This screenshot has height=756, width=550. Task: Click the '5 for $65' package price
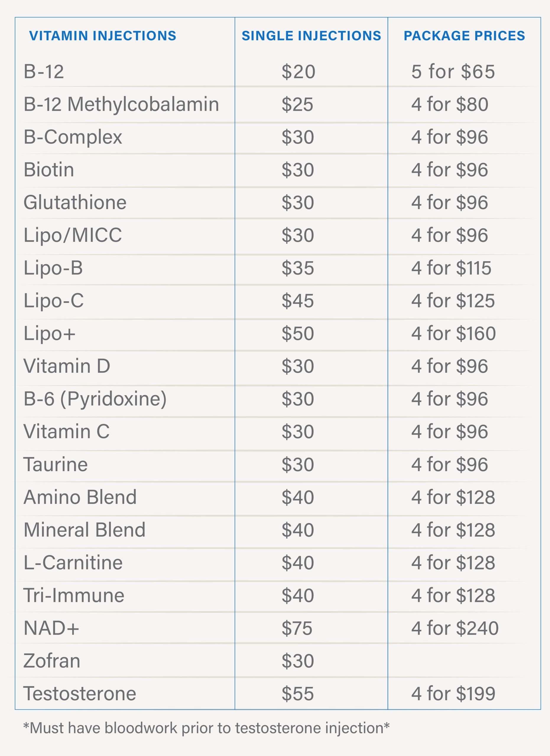coord(452,72)
